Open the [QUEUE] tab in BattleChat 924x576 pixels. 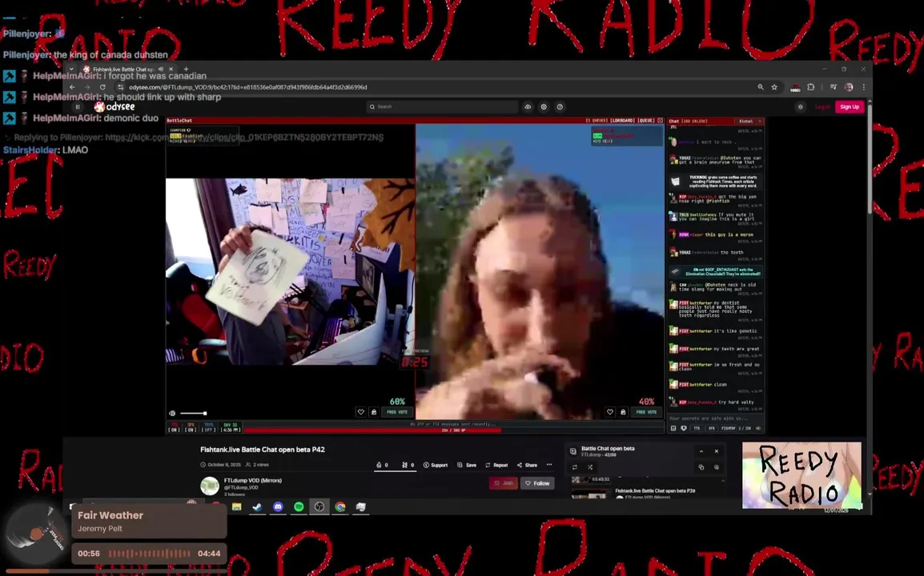pos(646,120)
